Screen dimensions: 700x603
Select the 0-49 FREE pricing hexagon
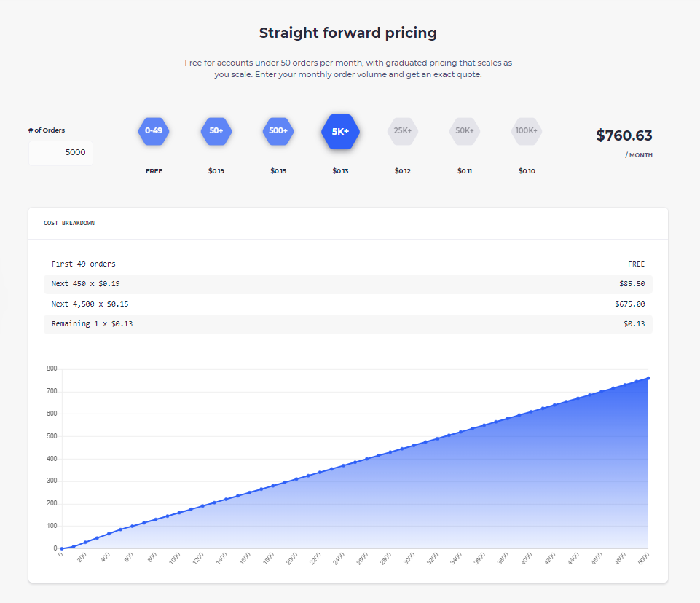tap(154, 131)
